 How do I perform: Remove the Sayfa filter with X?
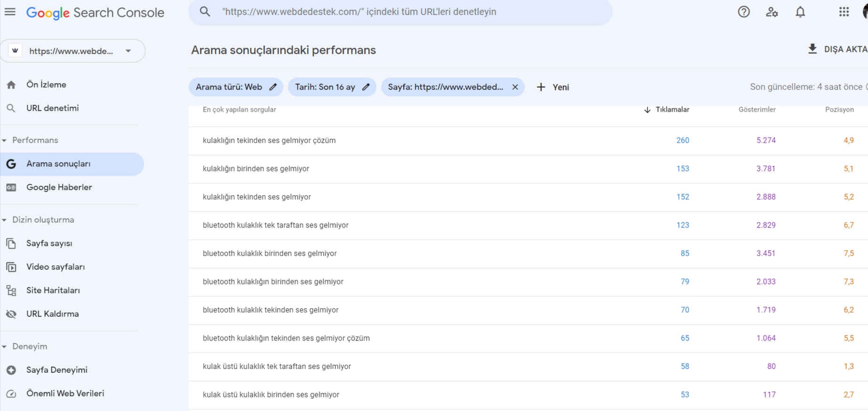click(515, 87)
